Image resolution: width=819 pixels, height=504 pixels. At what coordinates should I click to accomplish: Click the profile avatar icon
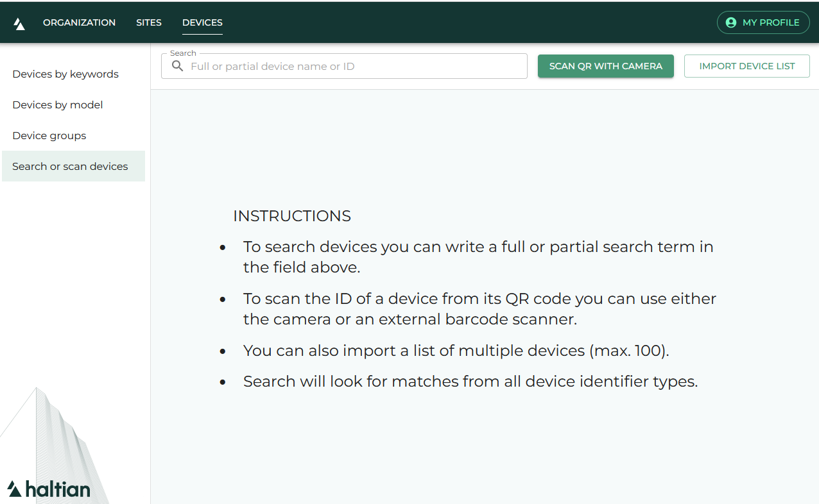tap(730, 22)
